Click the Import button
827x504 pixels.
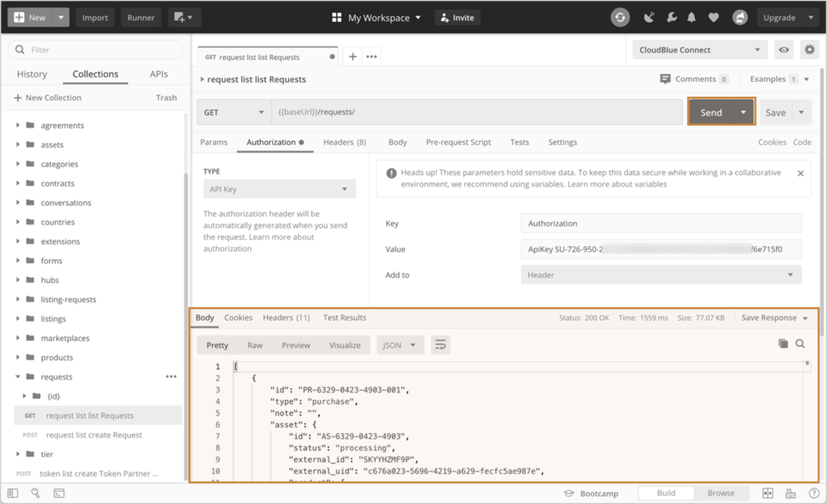pyautogui.click(x=95, y=18)
